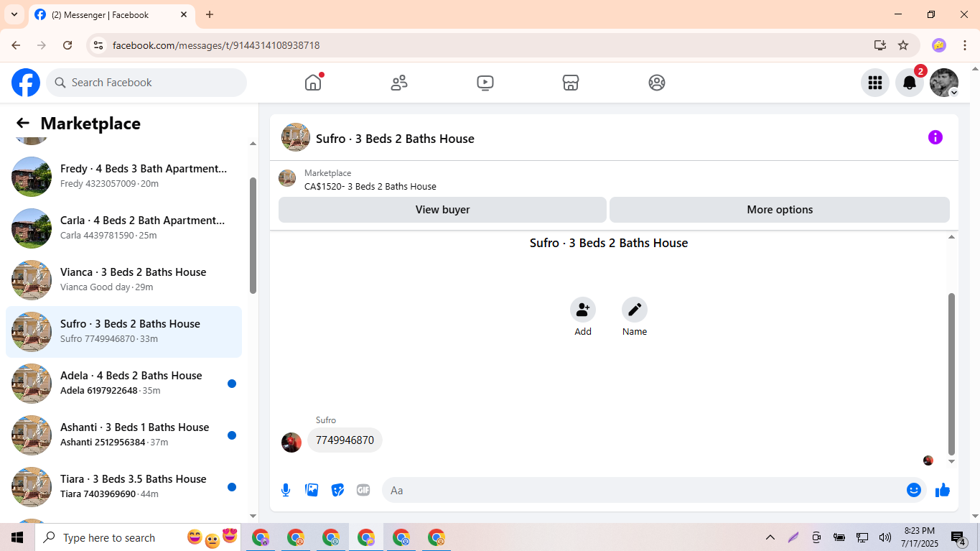Open Carla 4 Beds 2 Bath conversation
Viewport: 980px width, 551px height.
[x=123, y=228]
